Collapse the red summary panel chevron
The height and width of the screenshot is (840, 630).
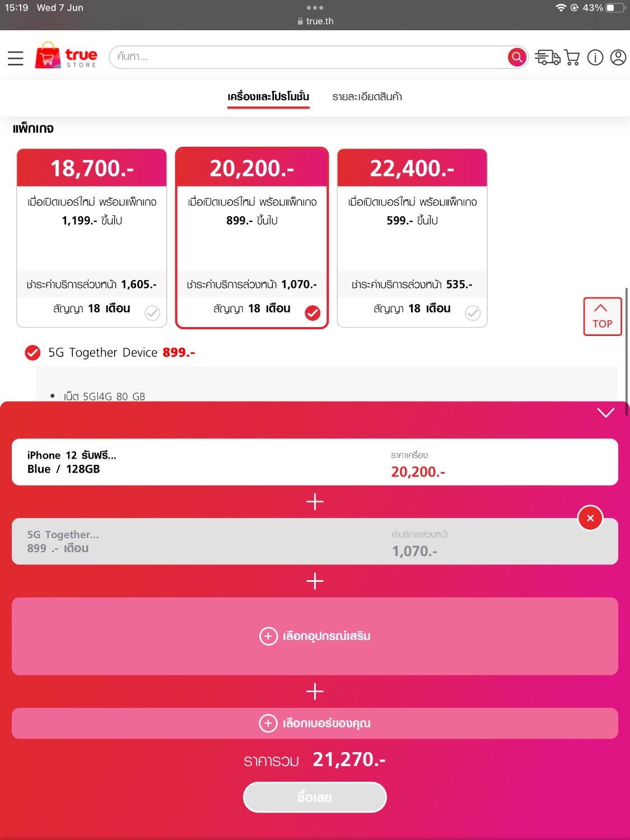tap(606, 413)
